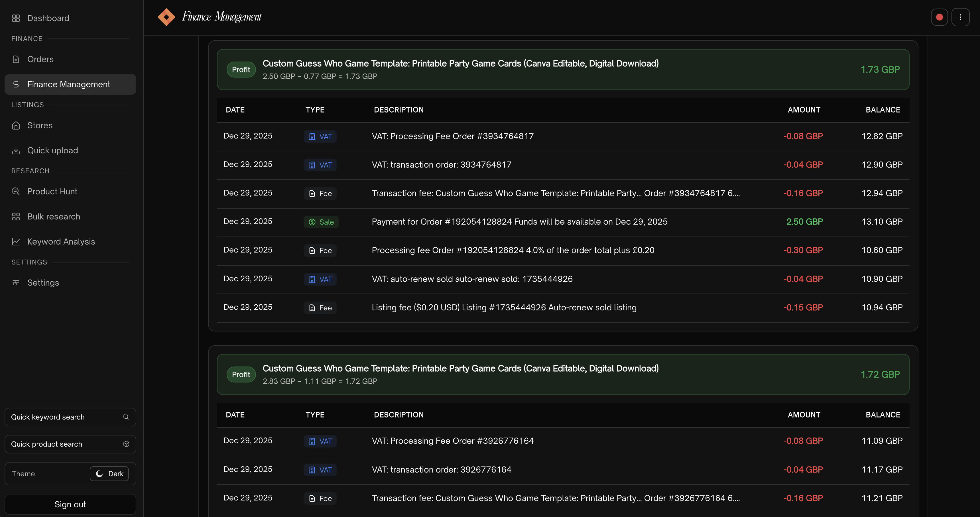Open Bulk research section

(x=54, y=217)
